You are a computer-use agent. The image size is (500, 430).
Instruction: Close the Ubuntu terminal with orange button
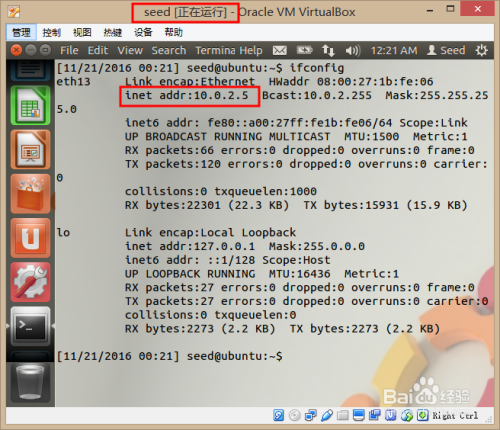pyautogui.click(x=16, y=50)
